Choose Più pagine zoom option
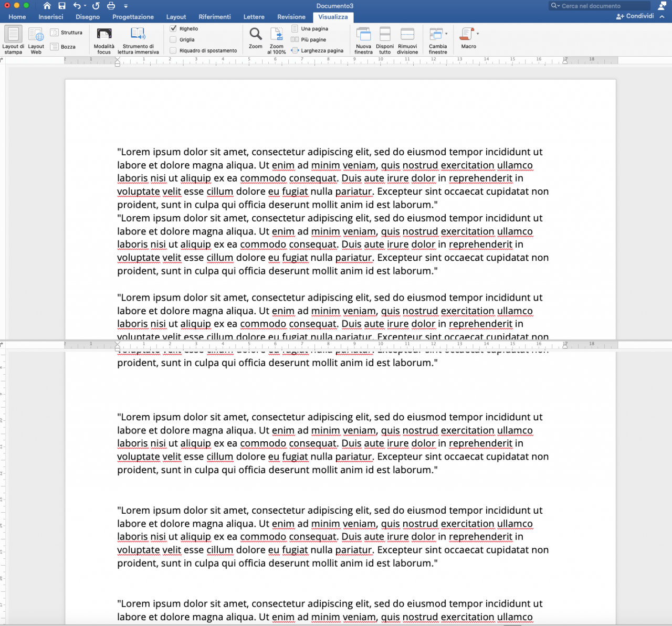The height and width of the screenshot is (626, 672). click(309, 39)
